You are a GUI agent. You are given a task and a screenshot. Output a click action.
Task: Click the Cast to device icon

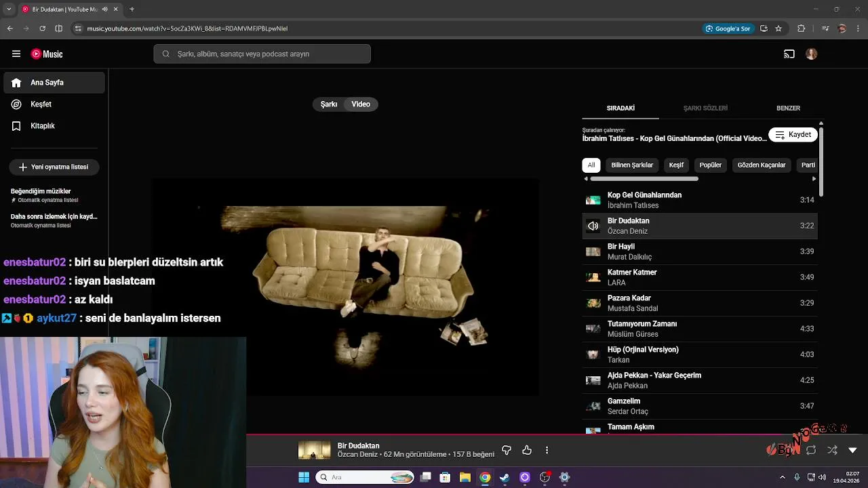click(789, 54)
